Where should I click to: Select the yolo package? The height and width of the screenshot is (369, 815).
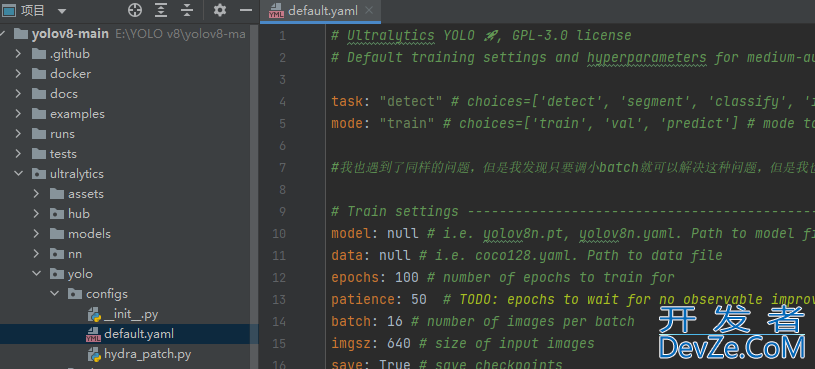tap(80, 274)
